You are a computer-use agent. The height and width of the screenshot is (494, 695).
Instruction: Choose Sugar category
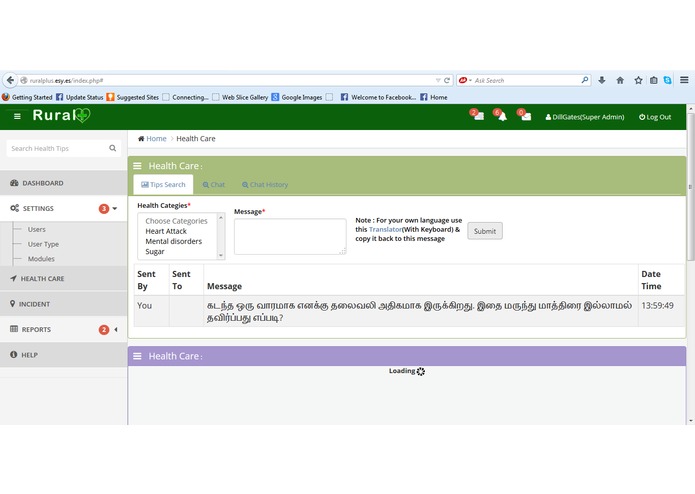click(x=155, y=252)
